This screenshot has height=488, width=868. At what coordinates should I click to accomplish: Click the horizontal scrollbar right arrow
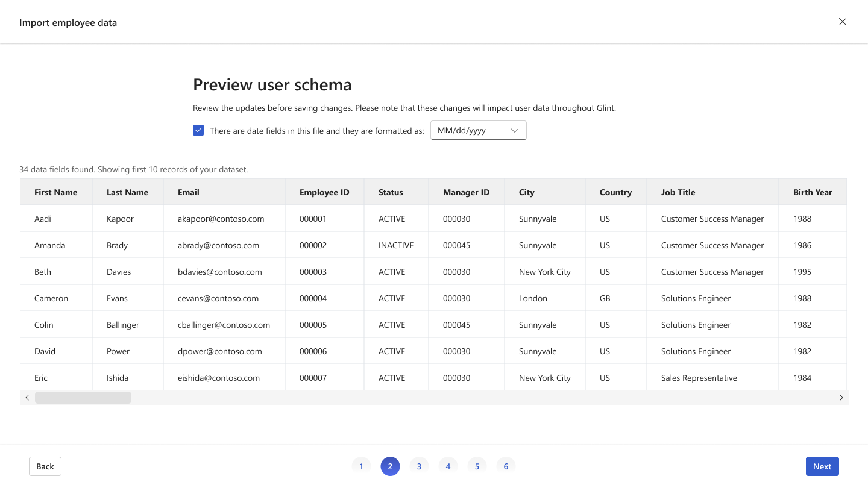coord(841,398)
